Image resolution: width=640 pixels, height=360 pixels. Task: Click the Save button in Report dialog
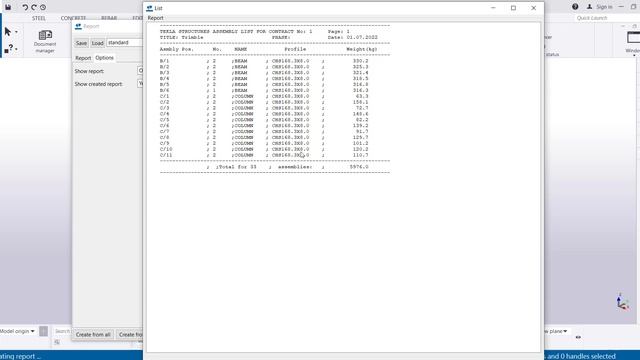(x=81, y=43)
